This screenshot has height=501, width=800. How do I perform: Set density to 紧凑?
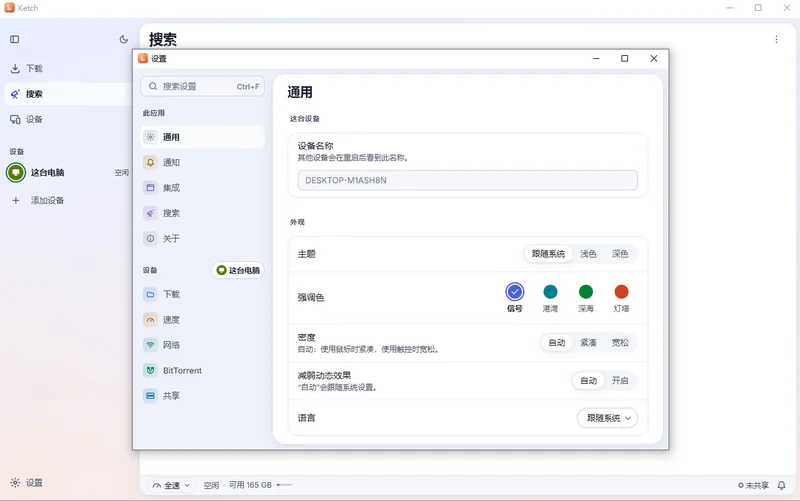(588, 342)
